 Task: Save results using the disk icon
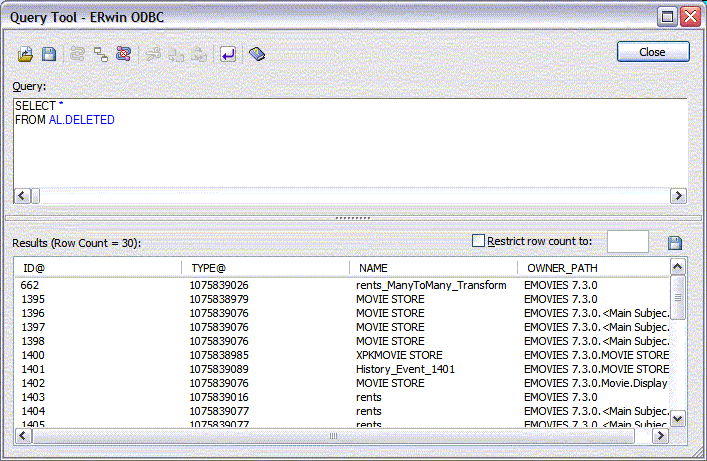[x=675, y=243]
